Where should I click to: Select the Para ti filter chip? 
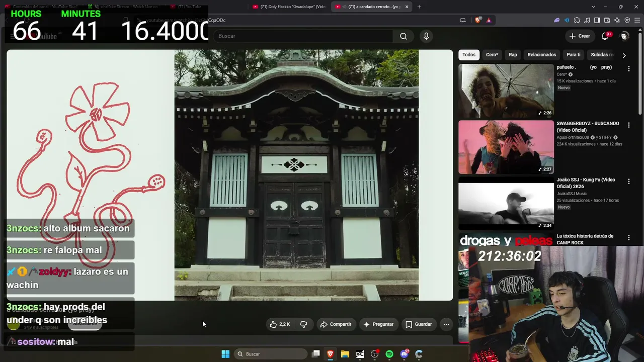pyautogui.click(x=574, y=55)
